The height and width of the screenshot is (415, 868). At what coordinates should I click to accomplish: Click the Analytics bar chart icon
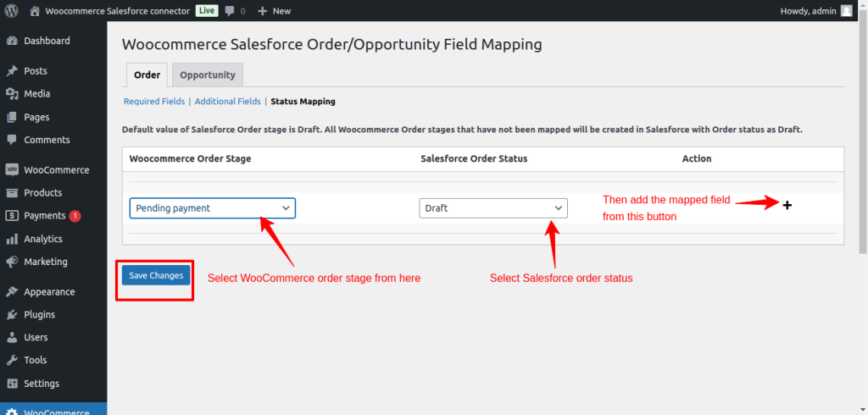pos(12,239)
